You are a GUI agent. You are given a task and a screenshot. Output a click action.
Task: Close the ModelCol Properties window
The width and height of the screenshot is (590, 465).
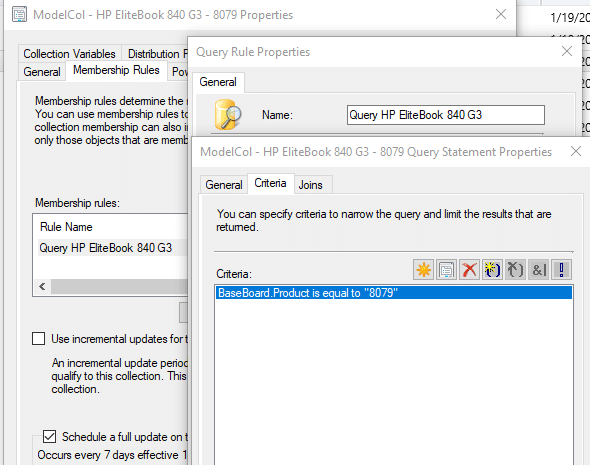click(x=501, y=14)
